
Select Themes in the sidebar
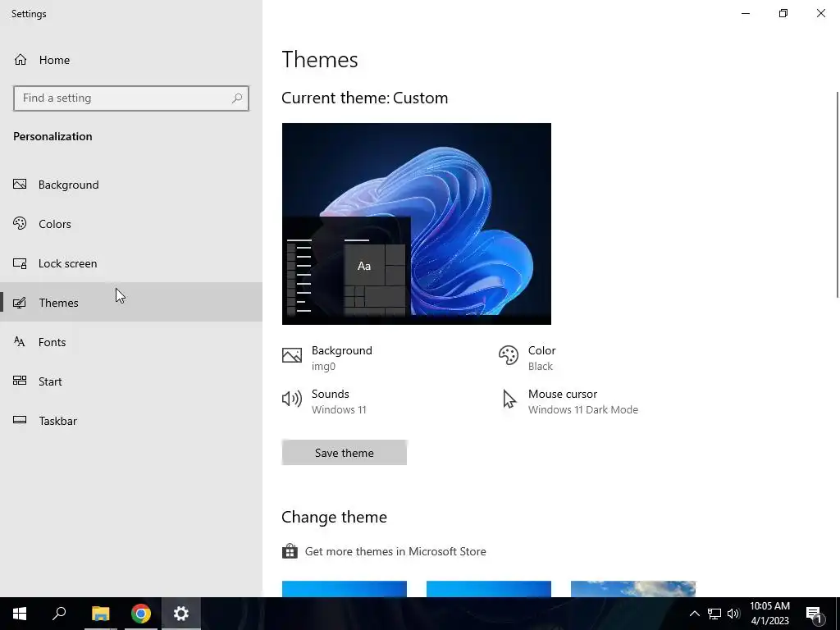131,302
